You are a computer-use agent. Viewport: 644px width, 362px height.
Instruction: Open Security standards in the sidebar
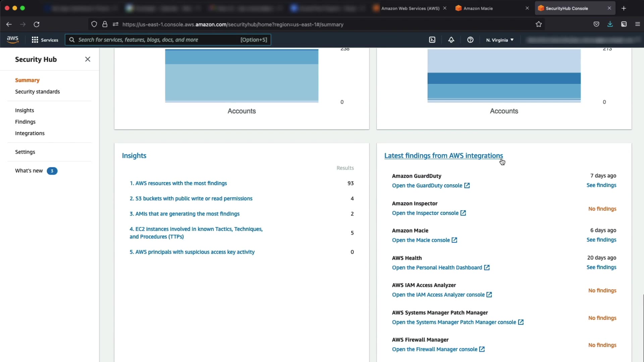[37, 92]
